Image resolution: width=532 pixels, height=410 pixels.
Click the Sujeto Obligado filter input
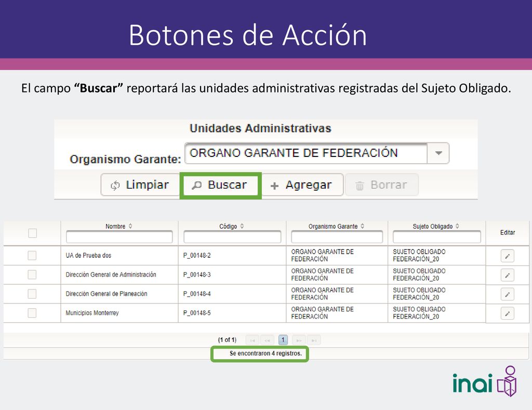[436, 236]
